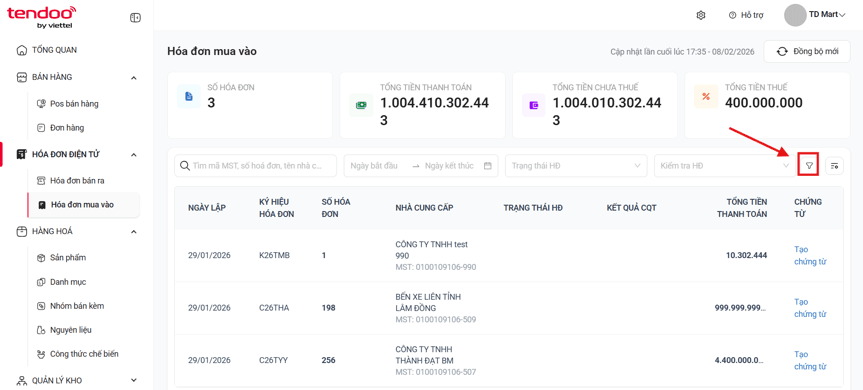Click the Tendoo by Viettel logo
The image size is (863, 390).
pos(41,17)
